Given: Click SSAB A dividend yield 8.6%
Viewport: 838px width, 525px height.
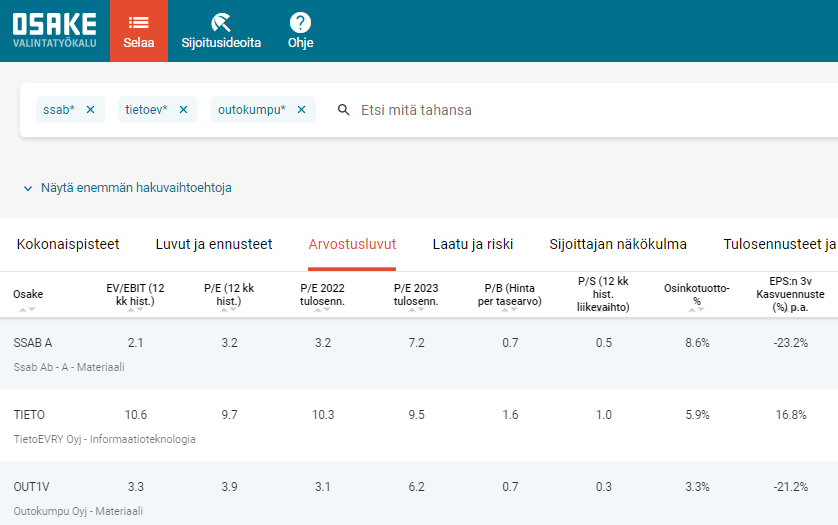Looking at the screenshot, I should point(697,343).
